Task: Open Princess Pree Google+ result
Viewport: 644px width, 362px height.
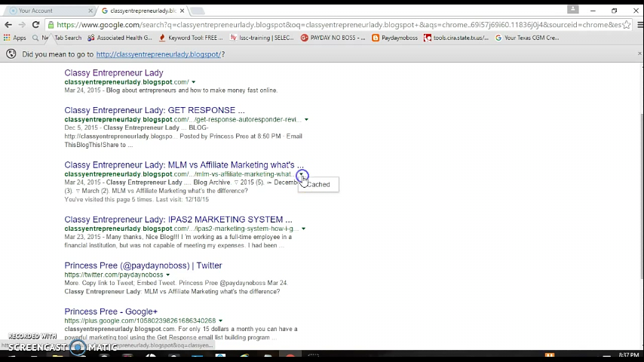Action: click(x=111, y=311)
